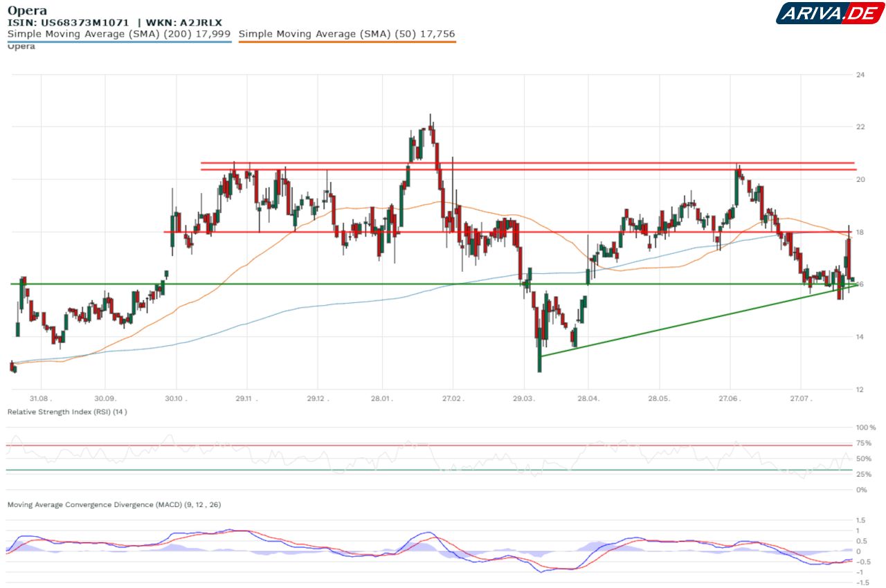The width and height of the screenshot is (886, 588).
Task: Toggle the SMA (50) legend entry
Action: tap(347, 33)
